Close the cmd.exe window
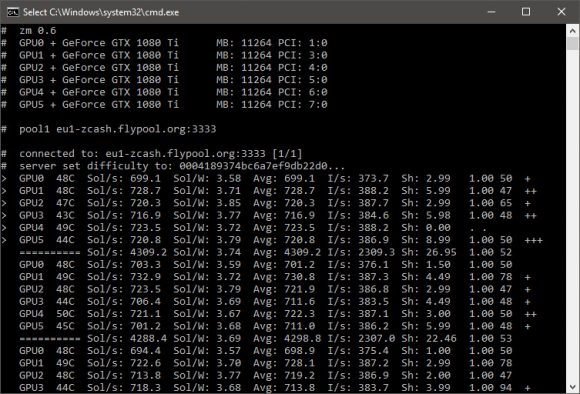This screenshot has height=394, width=580. click(x=561, y=12)
